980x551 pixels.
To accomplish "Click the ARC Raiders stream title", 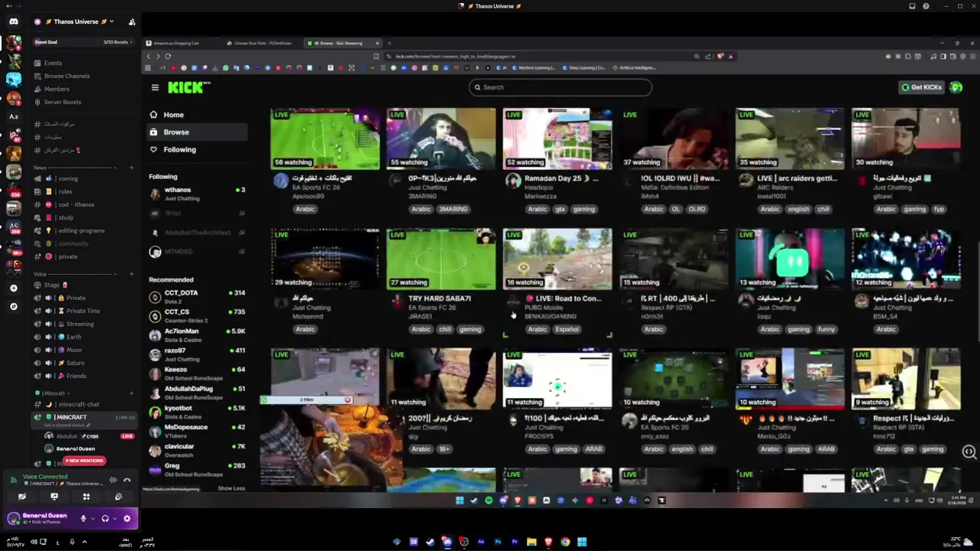I will [796, 178].
